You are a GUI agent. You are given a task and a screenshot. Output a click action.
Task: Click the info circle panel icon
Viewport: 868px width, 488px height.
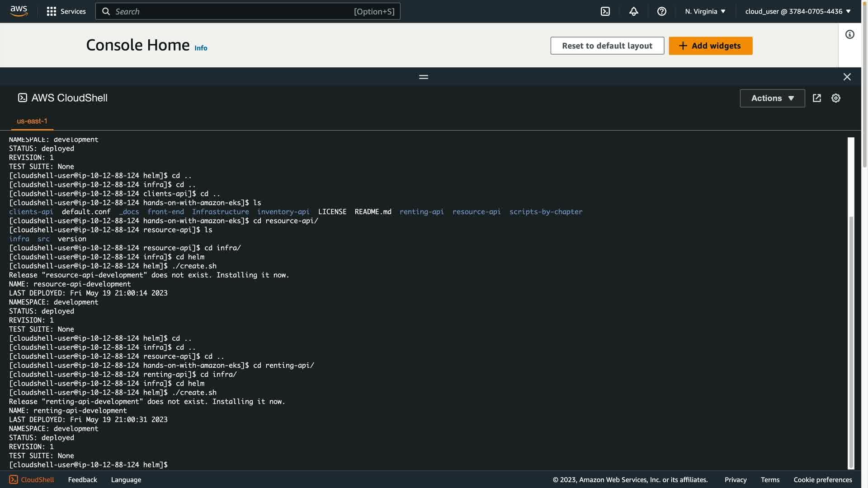pos(849,34)
